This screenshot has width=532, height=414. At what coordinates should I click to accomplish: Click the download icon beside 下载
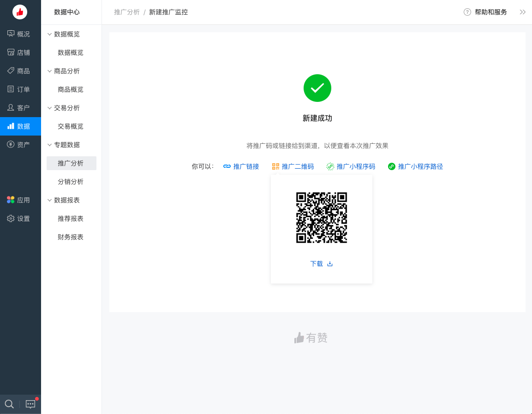(x=330, y=264)
